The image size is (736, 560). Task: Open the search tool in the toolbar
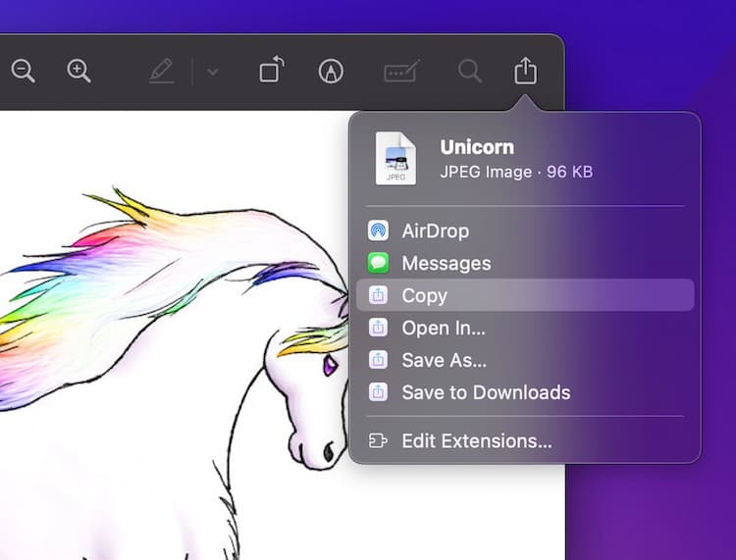pos(470,71)
